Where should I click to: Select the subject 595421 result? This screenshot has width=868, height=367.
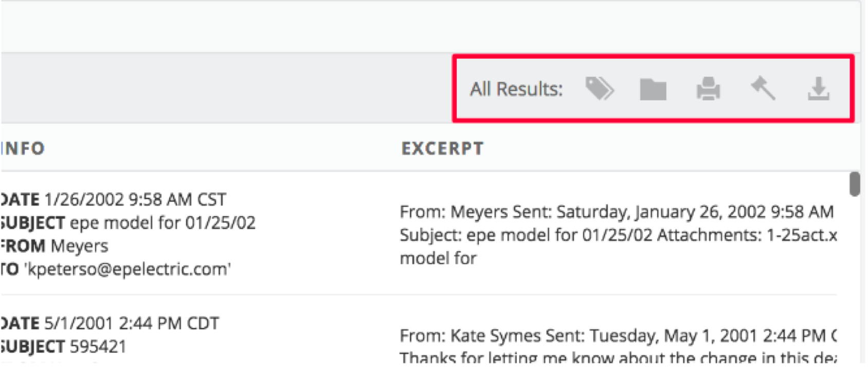coord(98,346)
